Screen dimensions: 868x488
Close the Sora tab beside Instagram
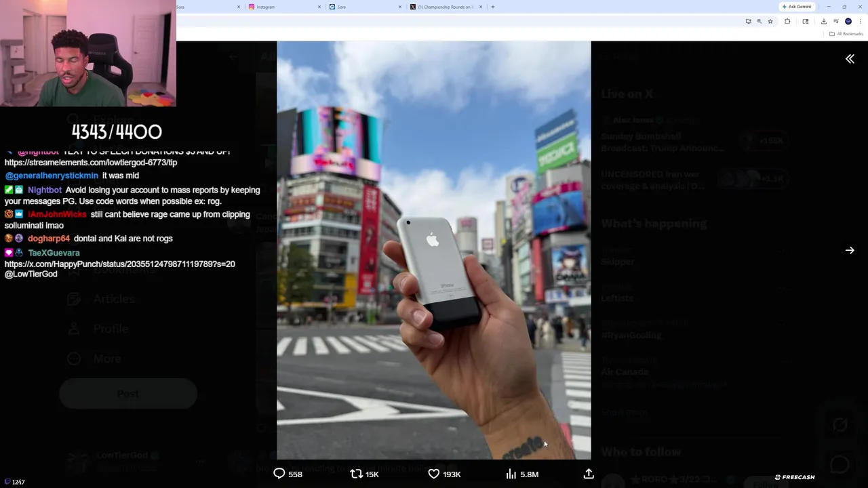click(399, 7)
